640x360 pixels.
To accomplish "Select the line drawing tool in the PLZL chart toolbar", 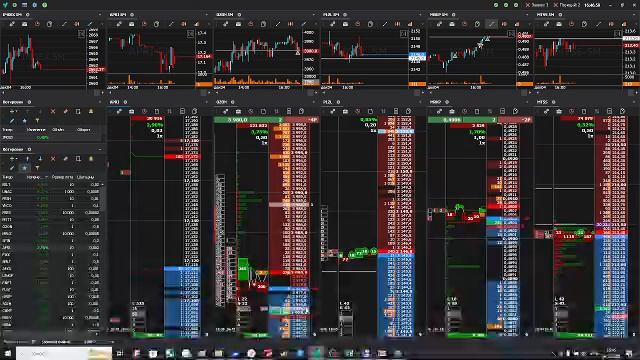I will 384,24.
